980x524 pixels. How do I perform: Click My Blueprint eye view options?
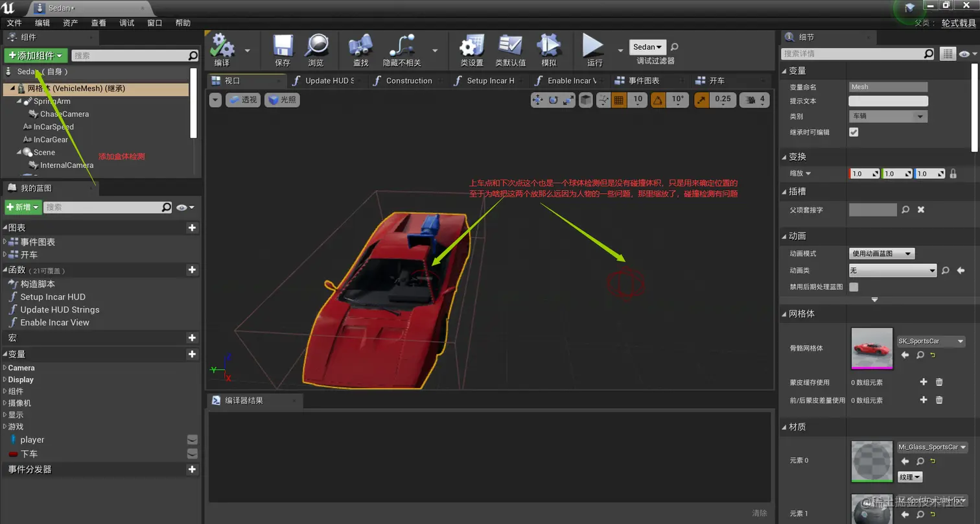[185, 208]
